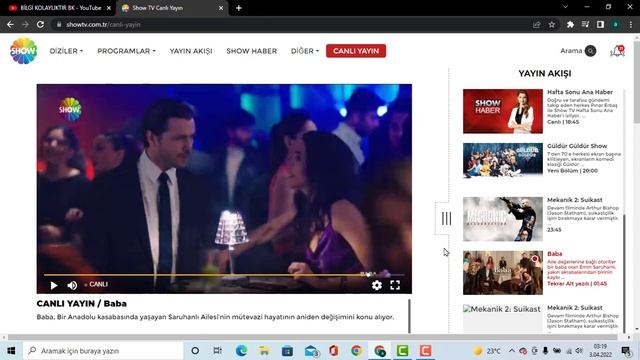
Task: Open Office app on taskbar
Action: 333,351
